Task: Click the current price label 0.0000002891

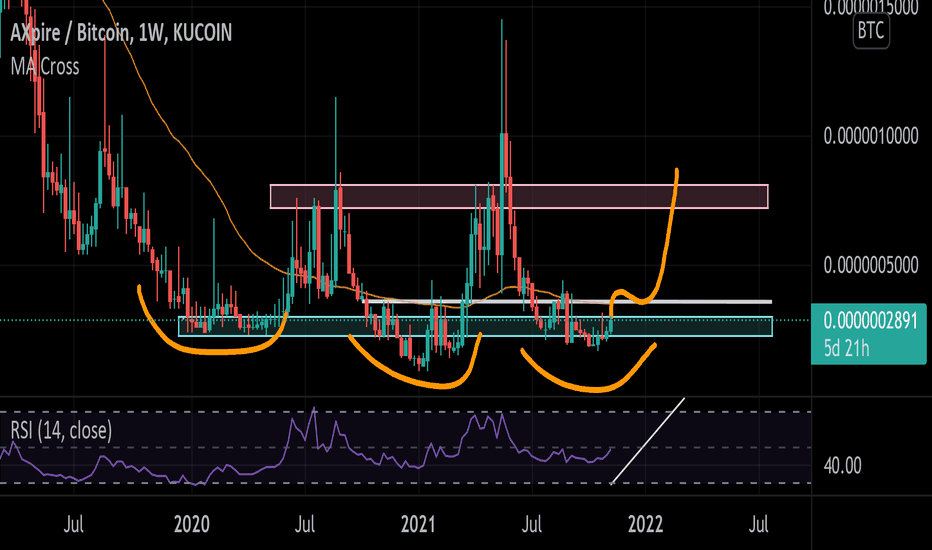Action: click(x=870, y=321)
